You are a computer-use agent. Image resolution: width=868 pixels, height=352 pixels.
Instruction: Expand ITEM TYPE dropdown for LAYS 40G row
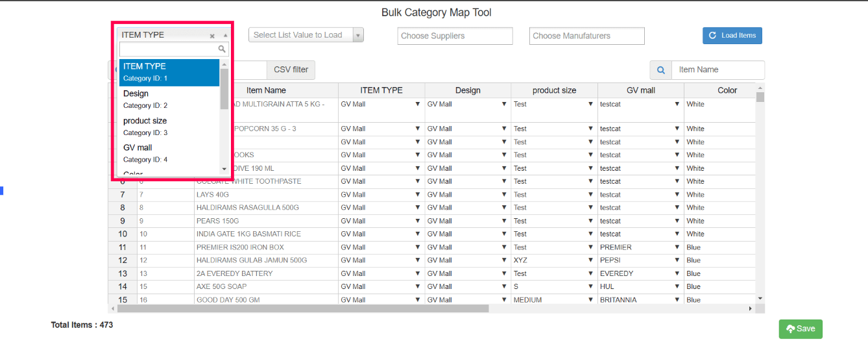click(418, 195)
